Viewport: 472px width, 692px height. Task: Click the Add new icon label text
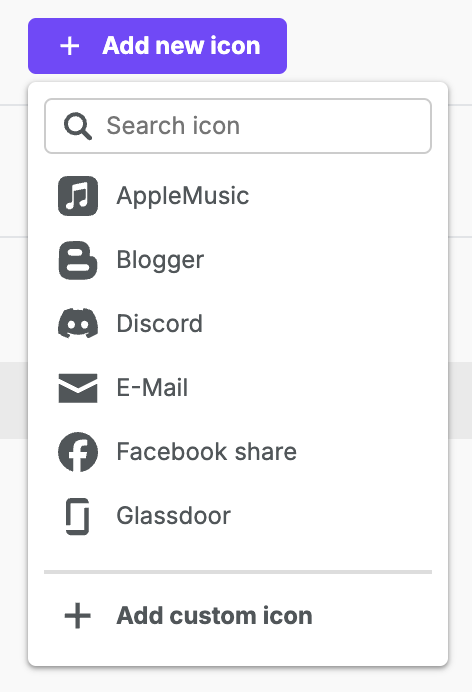(x=181, y=46)
